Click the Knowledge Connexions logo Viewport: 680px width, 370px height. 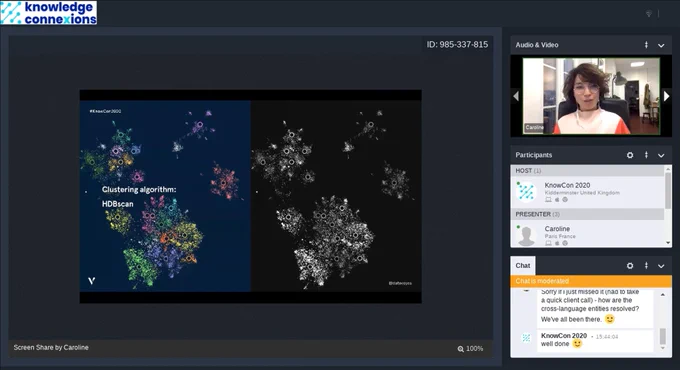point(49,13)
